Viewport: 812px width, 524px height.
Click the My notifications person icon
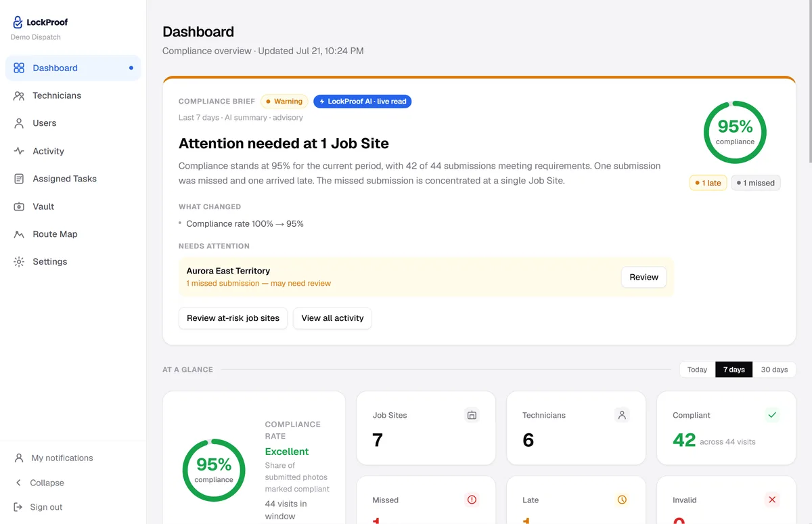click(19, 458)
